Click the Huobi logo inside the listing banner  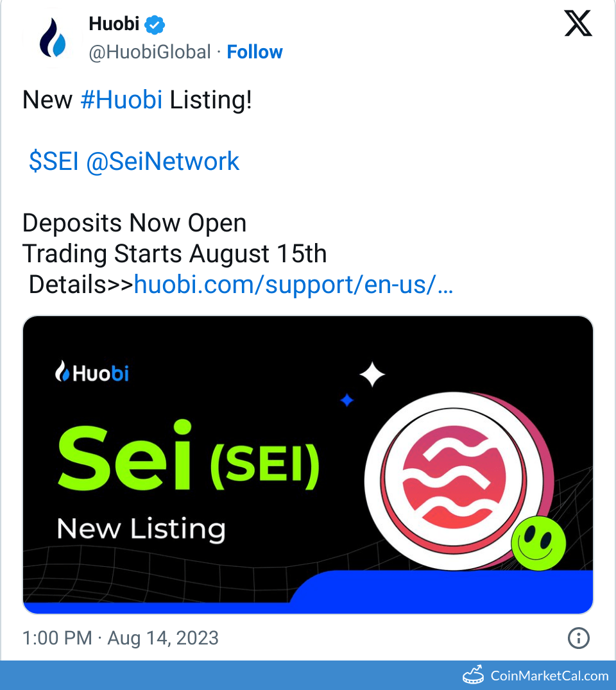tap(92, 373)
